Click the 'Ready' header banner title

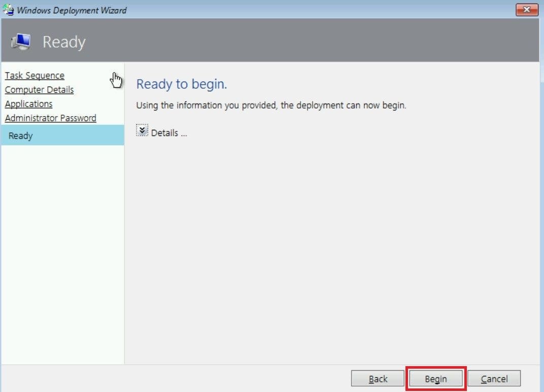tap(64, 42)
